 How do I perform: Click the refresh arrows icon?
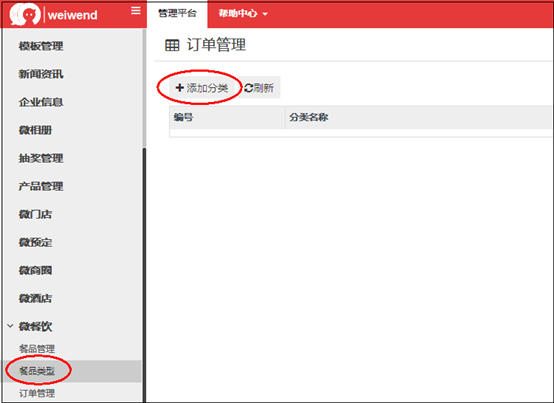click(248, 88)
